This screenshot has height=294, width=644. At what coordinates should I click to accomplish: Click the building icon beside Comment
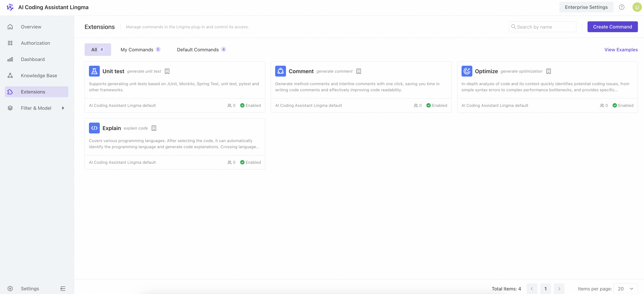[359, 71]
